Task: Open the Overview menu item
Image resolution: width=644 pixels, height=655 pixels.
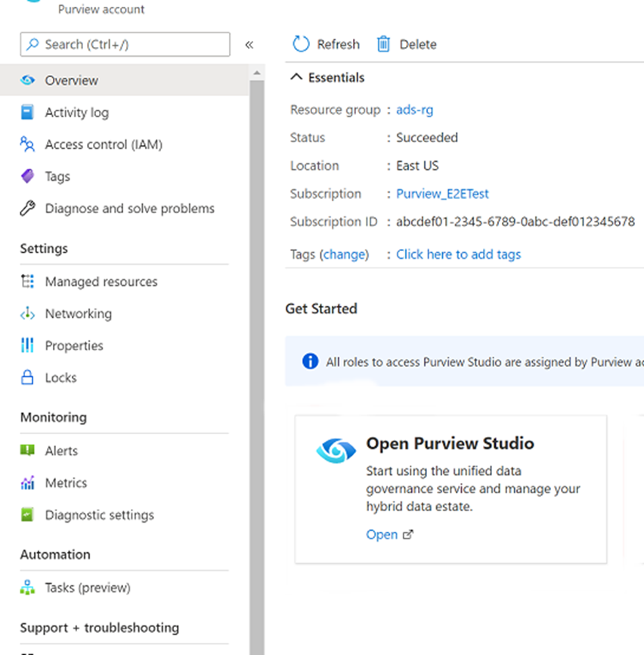Action: point(125,79)
